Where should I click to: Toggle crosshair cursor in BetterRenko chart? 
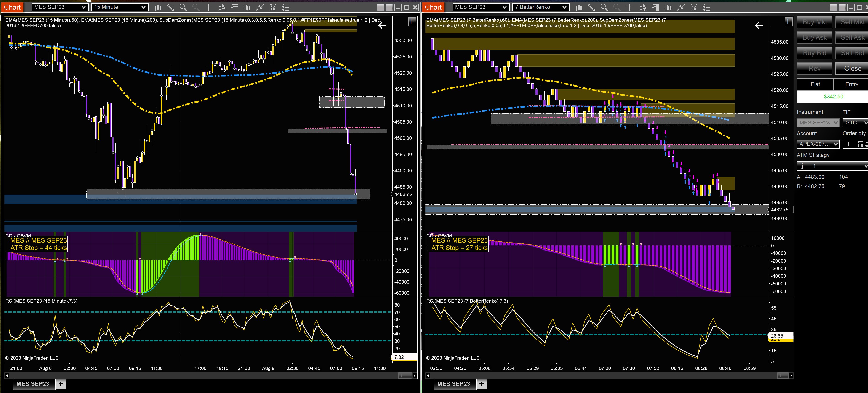[x=630, y=7]
